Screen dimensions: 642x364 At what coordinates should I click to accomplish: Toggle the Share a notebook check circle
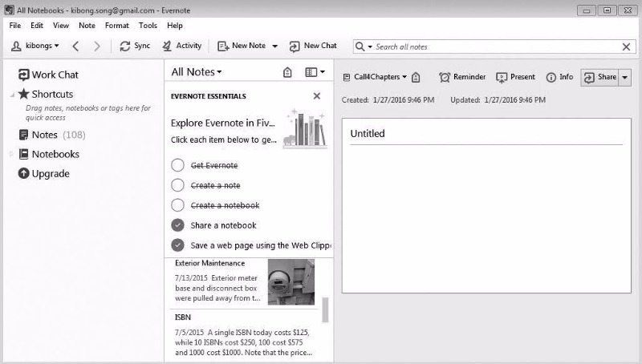(177, 225)
